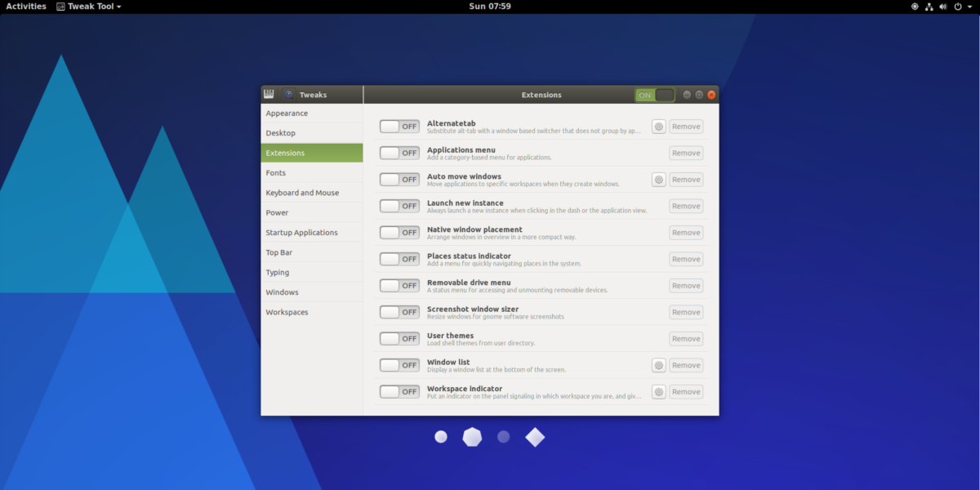
Task: Click the search icon in Tweaks header
Action: pyautogui.click(x=288, y=95)
